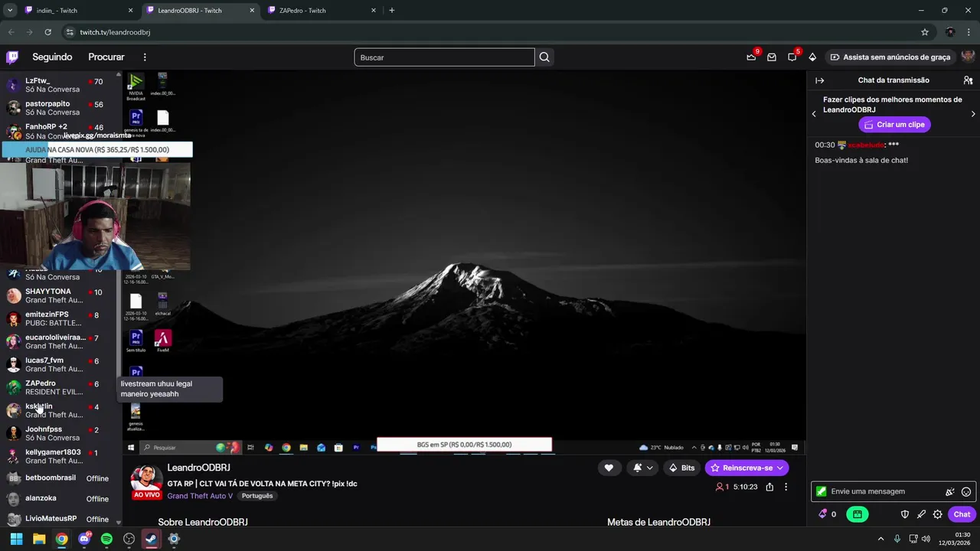Click the sword mod tools icon

click(921, 514)
